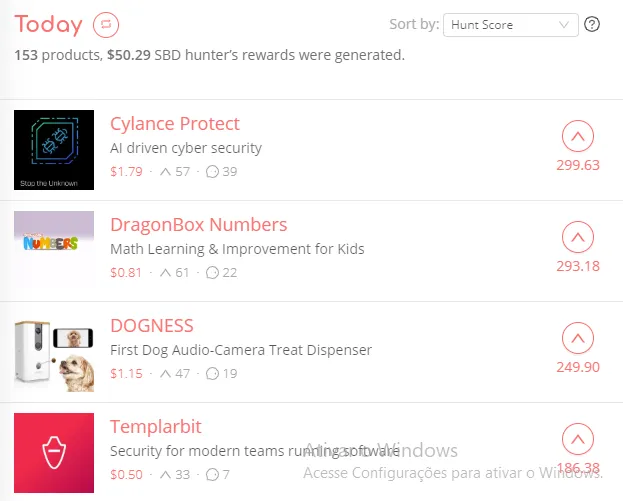Upvote DragonBox Numbers with the arrow button
Image resolution: width=623 pixels, height=501 pixels.
tap(578, 237)
